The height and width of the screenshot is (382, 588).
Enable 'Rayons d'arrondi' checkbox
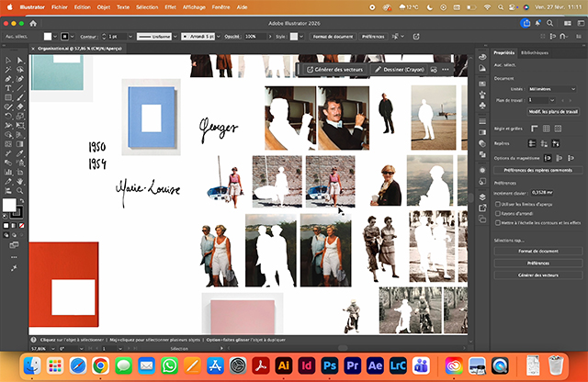(x=498, y=213)
